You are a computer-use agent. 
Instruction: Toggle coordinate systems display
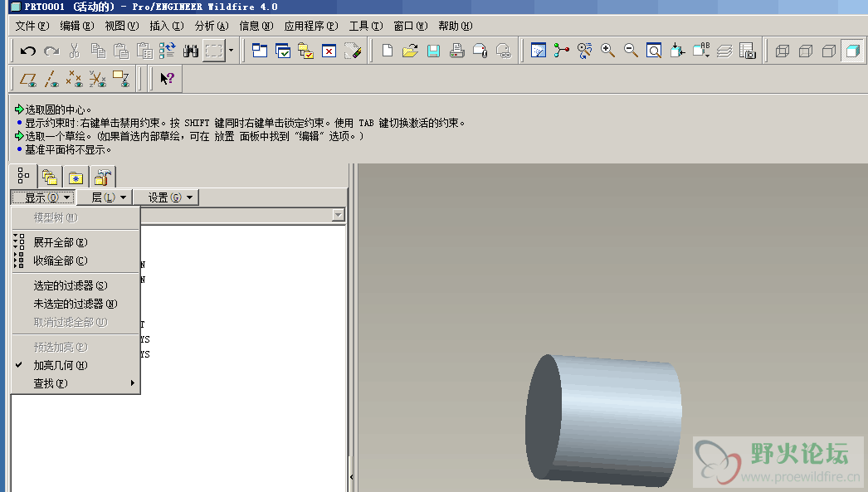[97, 79]
